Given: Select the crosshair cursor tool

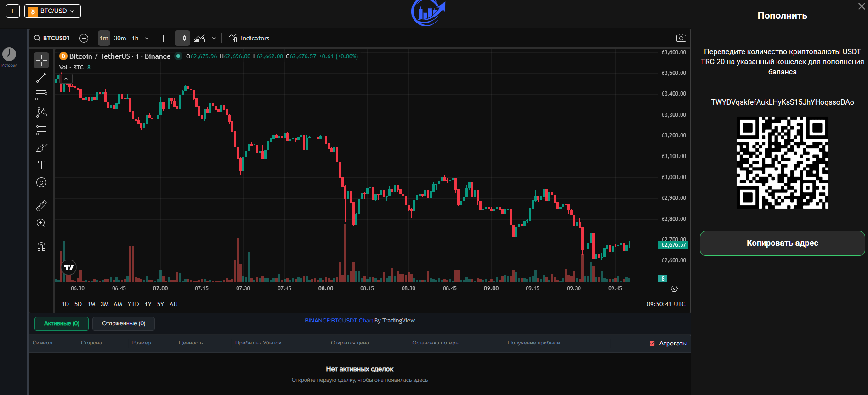Looking at the screenshot, I should coord(41,60).
